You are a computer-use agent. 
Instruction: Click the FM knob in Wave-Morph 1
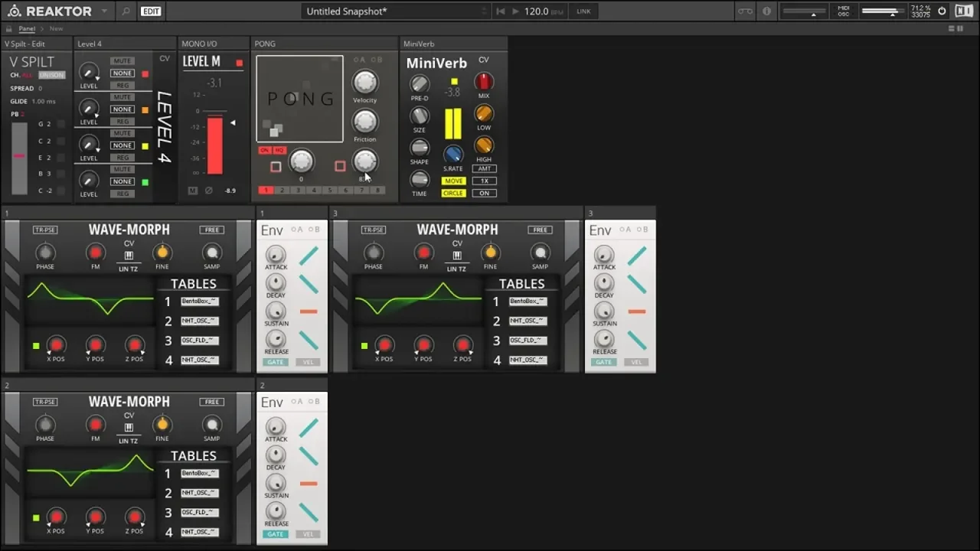pyautogui.click(x=95, y=253)
